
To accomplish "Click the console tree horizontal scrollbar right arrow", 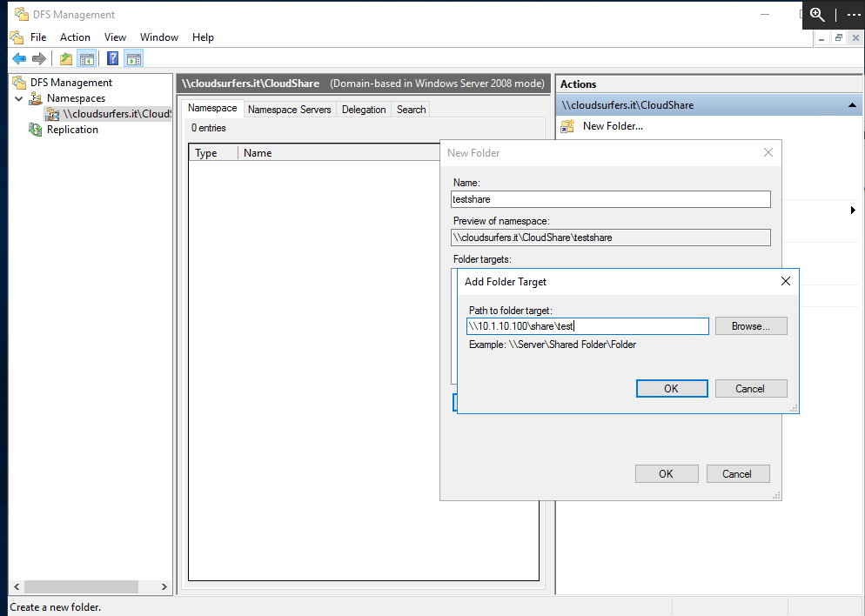I will 164,586.
